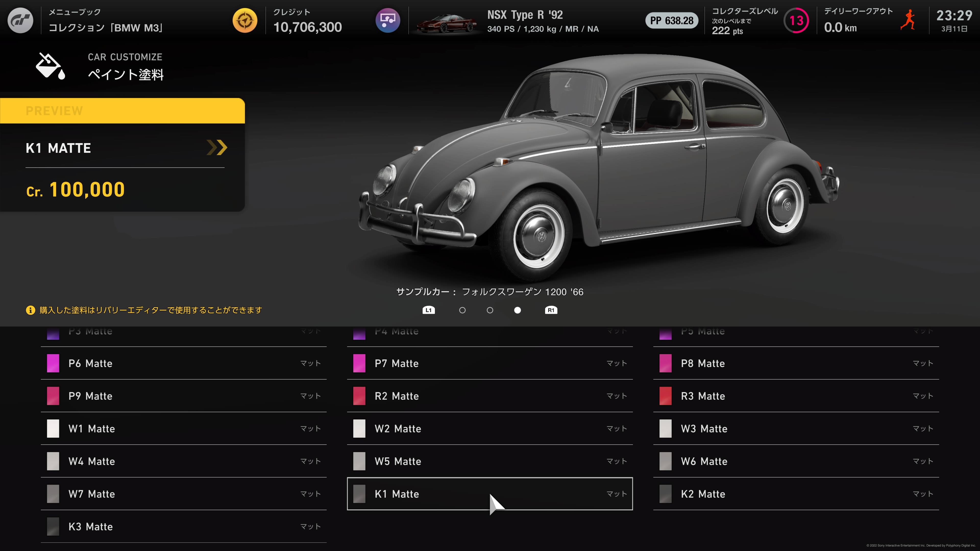Click the R3 Matte red swatch
The height and width of the screenshot is (551, 980).
(x=665, y=396)
